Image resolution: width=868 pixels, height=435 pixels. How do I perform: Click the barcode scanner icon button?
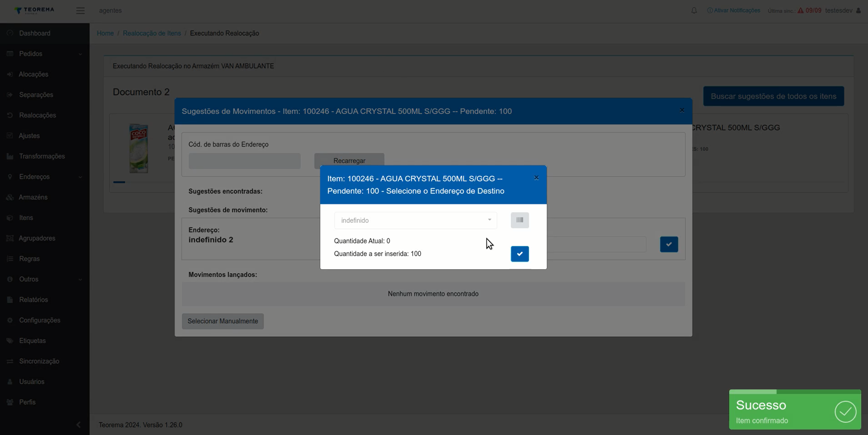pyautogui.click(x=519, y=220)
